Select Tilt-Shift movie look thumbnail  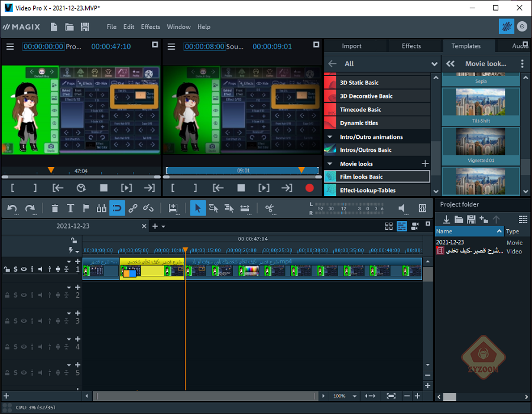[481, 106]
